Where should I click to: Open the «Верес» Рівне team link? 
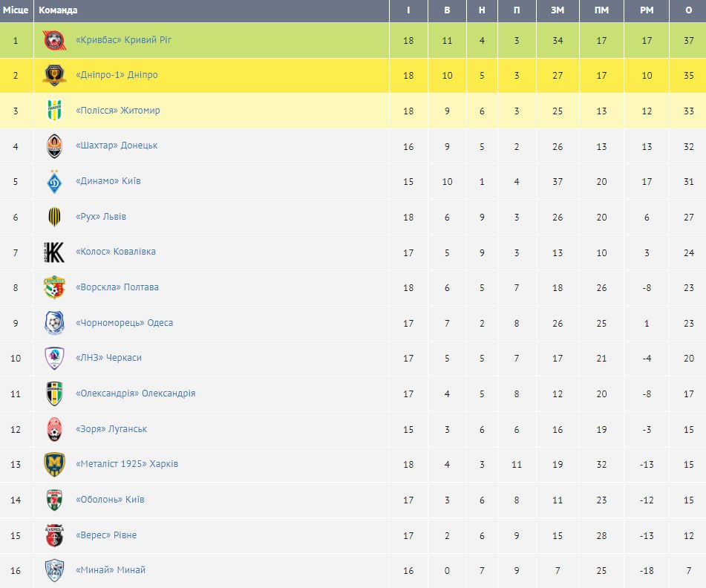click(106, 535)
